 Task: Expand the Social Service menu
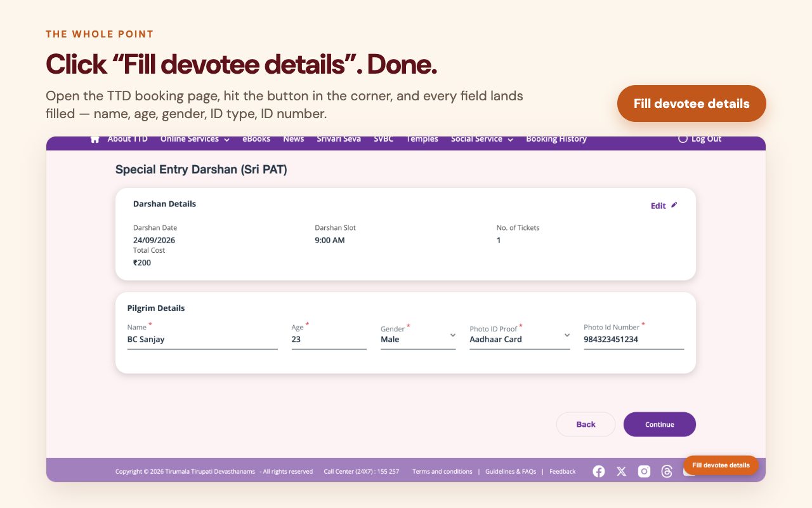point(482,139)
